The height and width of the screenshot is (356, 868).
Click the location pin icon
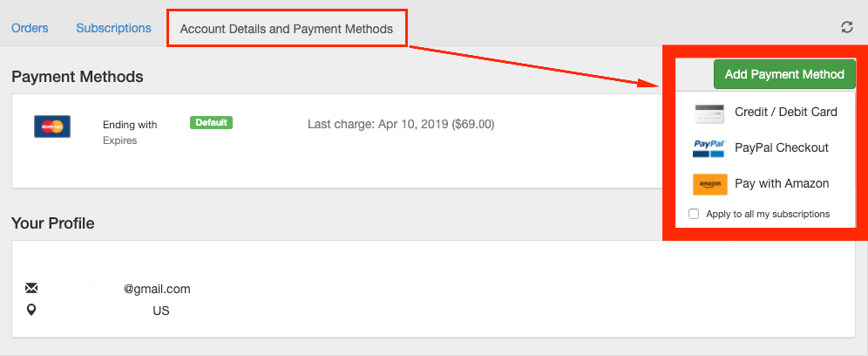pyautogui.click(x=31, y=310)
